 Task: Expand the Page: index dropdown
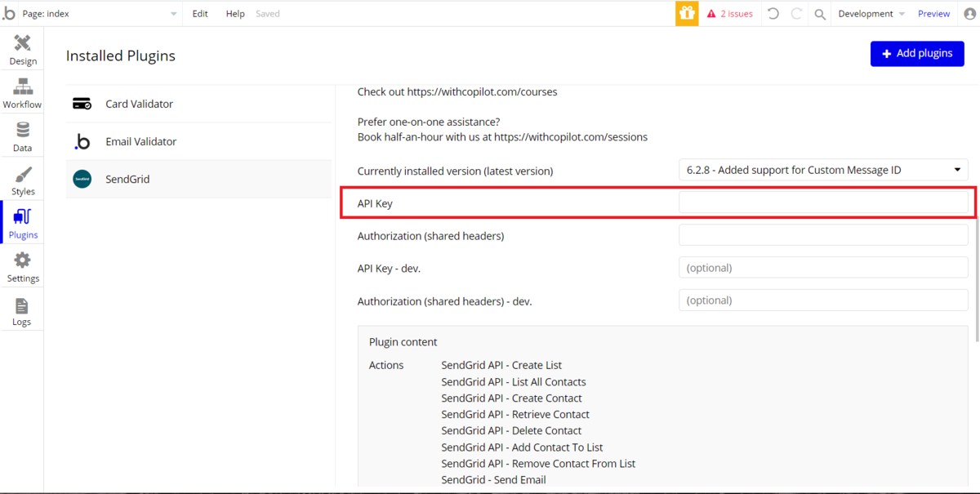click(99, 14)
